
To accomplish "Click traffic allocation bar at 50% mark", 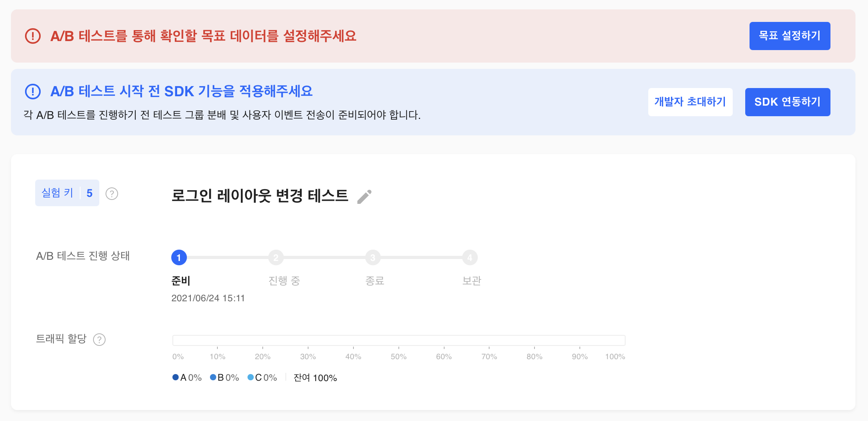I will coord(399,340).
